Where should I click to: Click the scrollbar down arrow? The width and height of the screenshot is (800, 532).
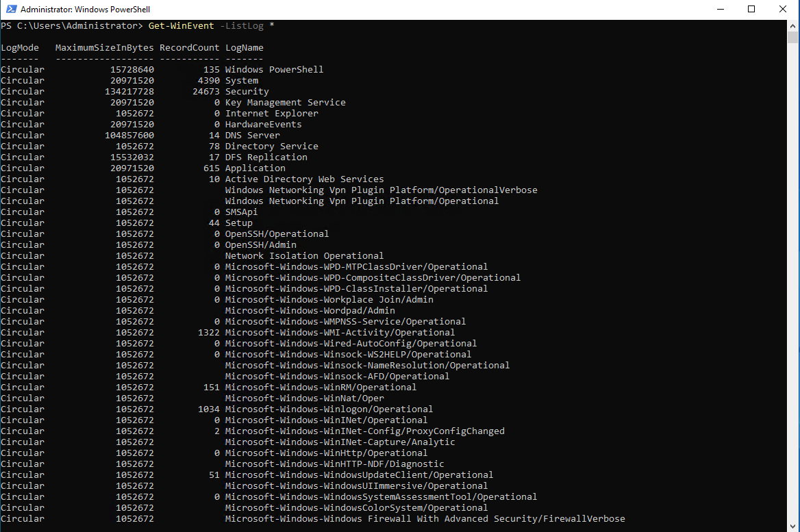click(792, 526)
